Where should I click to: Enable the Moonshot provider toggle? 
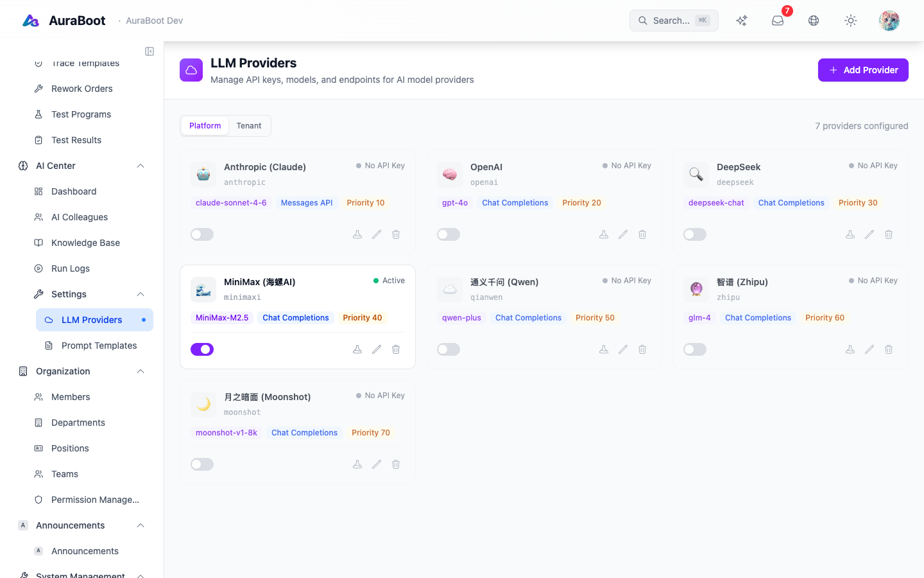tap(202, 464)
